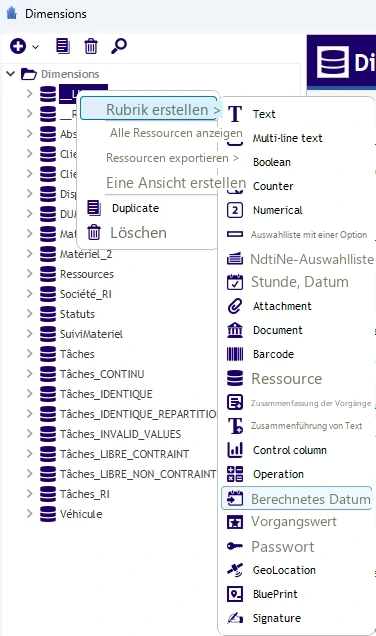Expand the Matériel_2 tree node

coord(30,254)
